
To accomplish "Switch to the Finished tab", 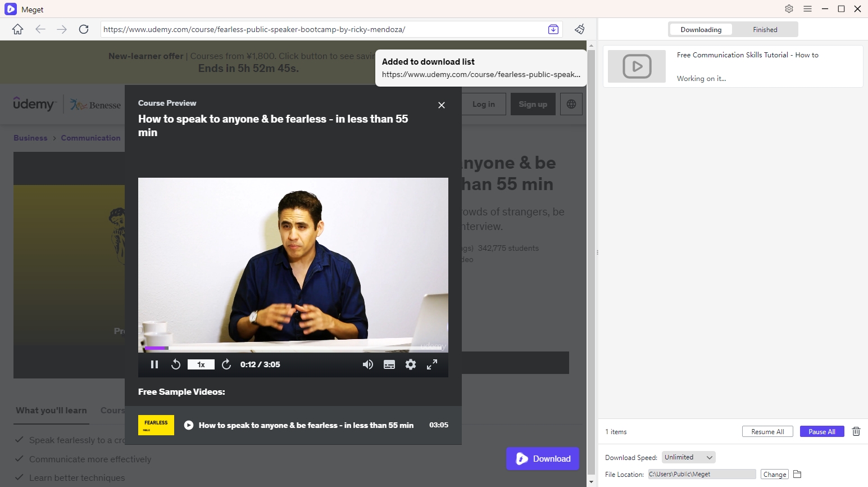I will click(x=765, y=29).
